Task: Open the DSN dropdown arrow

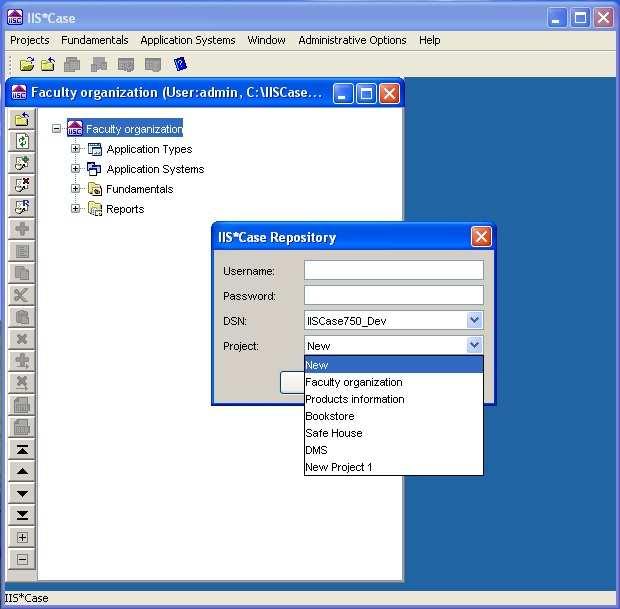Action: 474,320
